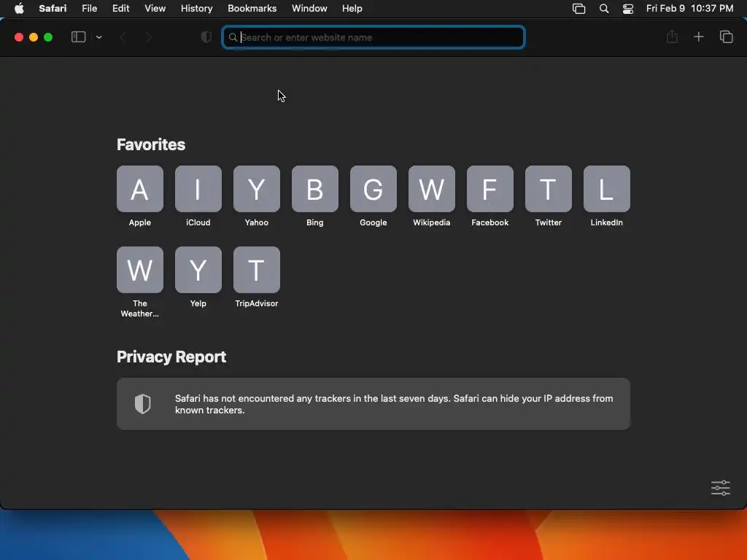Image resolution: width=747 pixels, height=560 pixels.
Task: Click the date and time in menu bar
Action: (x=689, y=9)
